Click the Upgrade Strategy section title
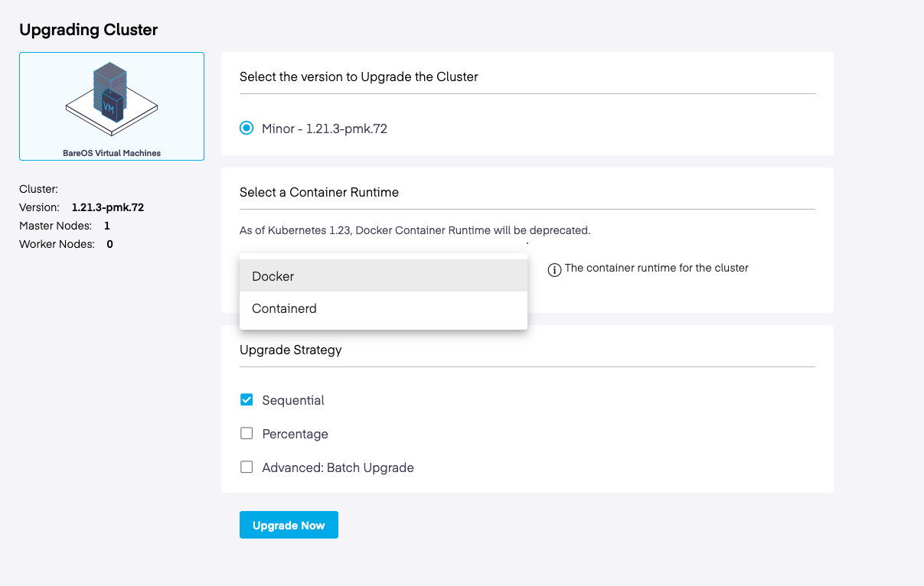The image size is (924, 586). [x=290, y=350]
